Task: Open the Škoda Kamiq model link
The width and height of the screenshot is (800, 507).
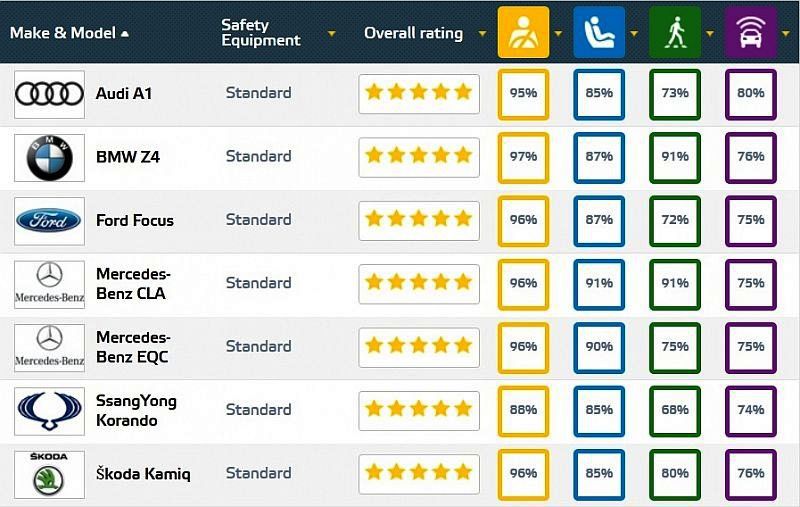Action: tap(143, 474)
